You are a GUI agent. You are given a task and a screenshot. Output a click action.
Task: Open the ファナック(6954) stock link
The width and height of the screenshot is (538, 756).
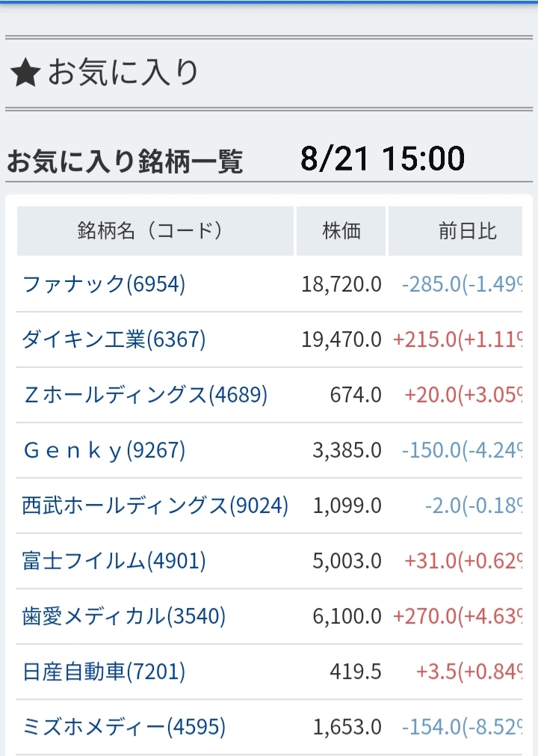click(104, 284)
